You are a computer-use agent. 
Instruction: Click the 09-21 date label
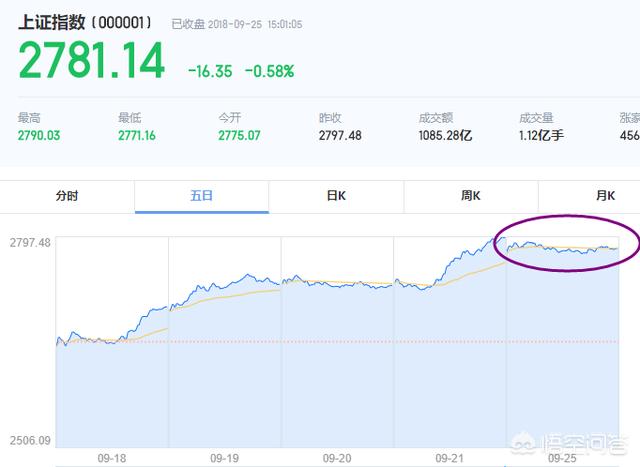(x=449, y=458)
